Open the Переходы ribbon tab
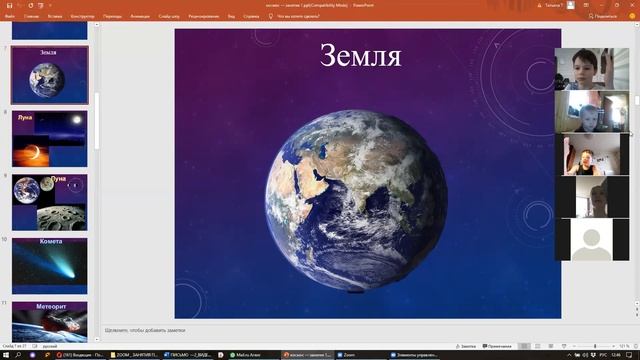640x360 pixels. click(x=112, y=16)
